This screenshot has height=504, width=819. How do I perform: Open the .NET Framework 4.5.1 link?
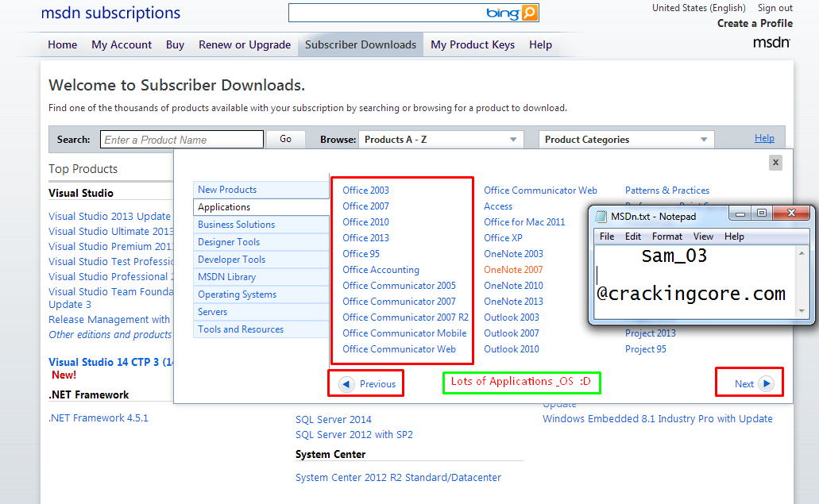pos(99,418)
